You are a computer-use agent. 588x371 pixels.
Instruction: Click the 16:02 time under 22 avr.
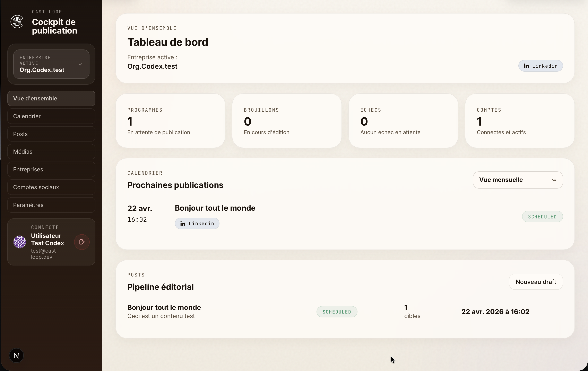137,219
